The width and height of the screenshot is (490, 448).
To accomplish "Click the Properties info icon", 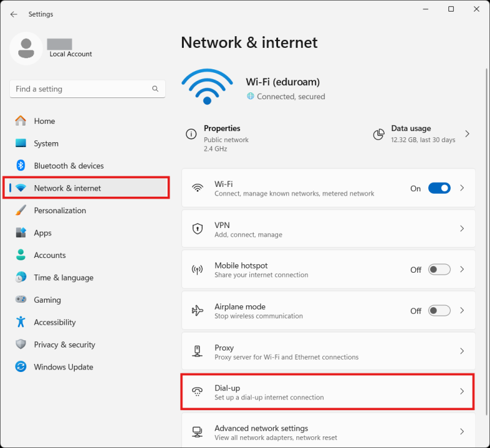I will tap(191, 134).
